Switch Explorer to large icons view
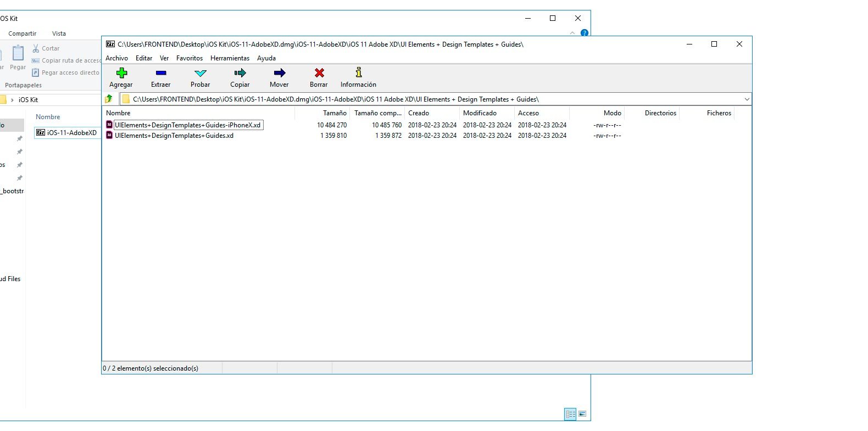Image resolution: width=868 pixels, height=431 pixels. point(582,414)
